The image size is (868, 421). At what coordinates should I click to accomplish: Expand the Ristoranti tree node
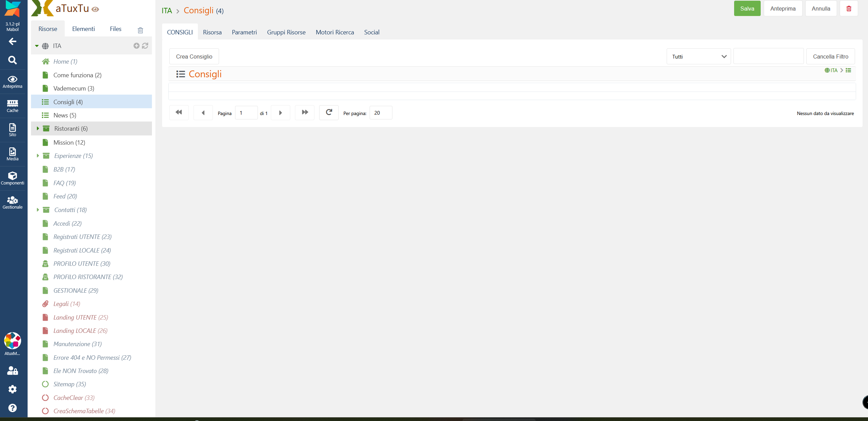38,129
